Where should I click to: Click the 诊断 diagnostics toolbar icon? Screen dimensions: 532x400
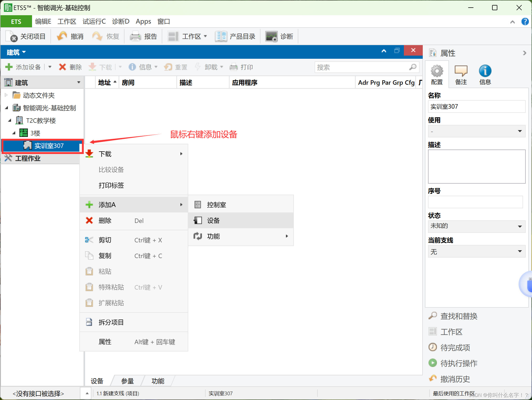pyautogui.click(x=271, y=36)
